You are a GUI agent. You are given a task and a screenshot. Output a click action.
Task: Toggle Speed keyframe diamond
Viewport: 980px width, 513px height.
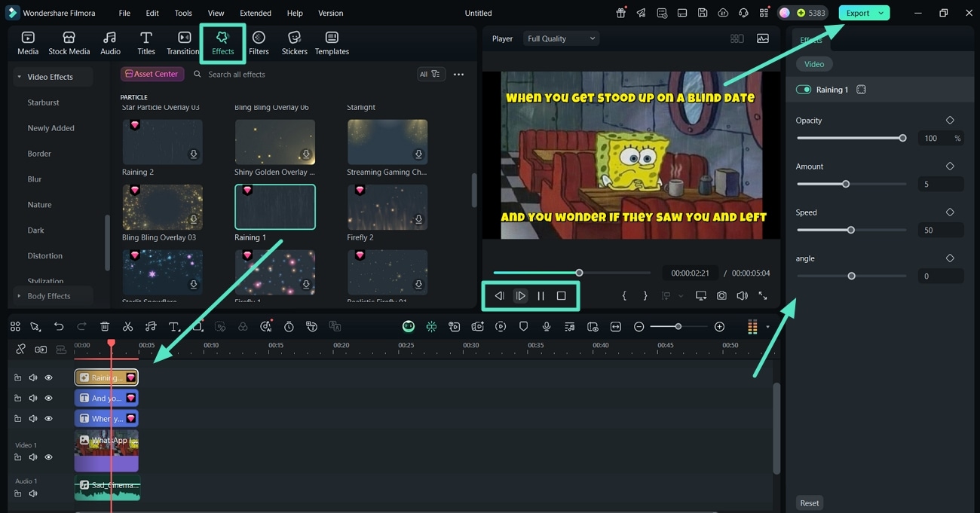tap(950, 212)
